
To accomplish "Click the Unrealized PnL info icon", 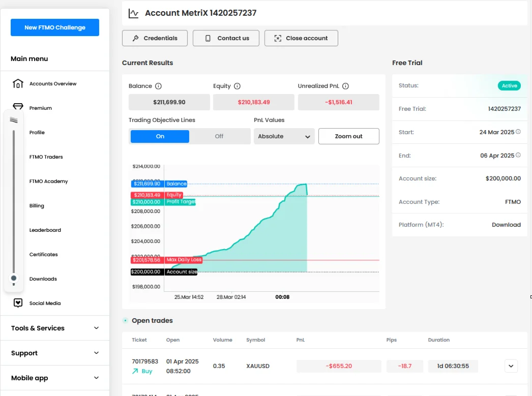I will point(346,86).
